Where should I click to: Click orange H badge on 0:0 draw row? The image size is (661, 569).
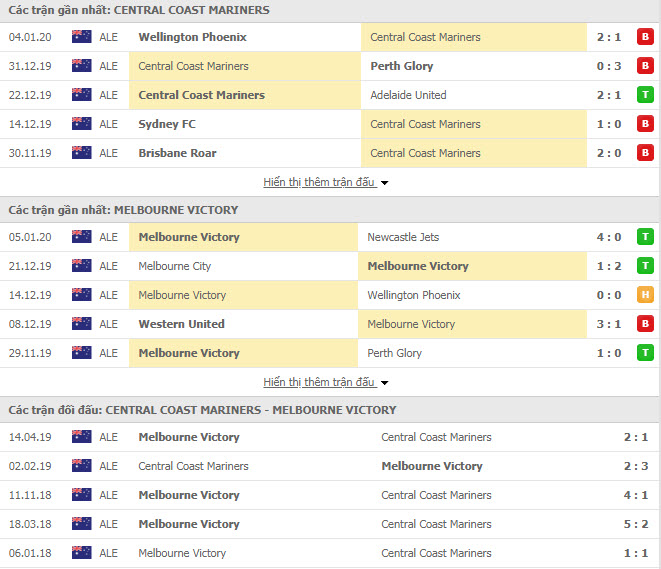click(x=645, y=295)
